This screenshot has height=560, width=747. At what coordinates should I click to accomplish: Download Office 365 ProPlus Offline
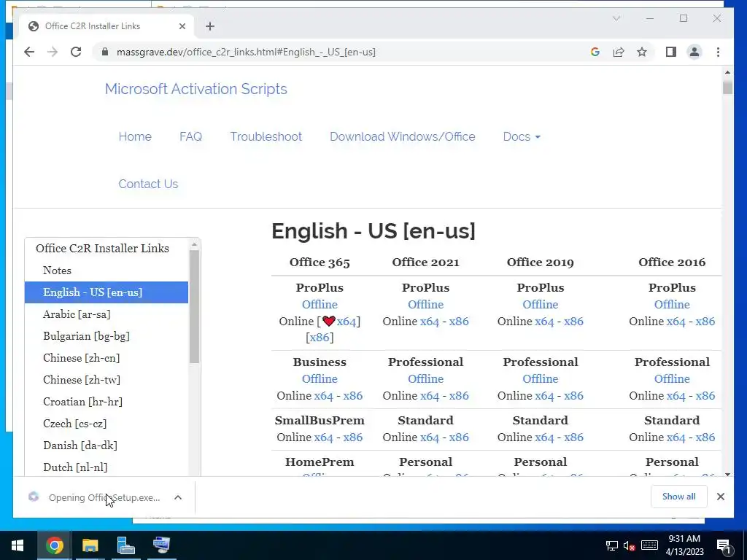(320, 304)
